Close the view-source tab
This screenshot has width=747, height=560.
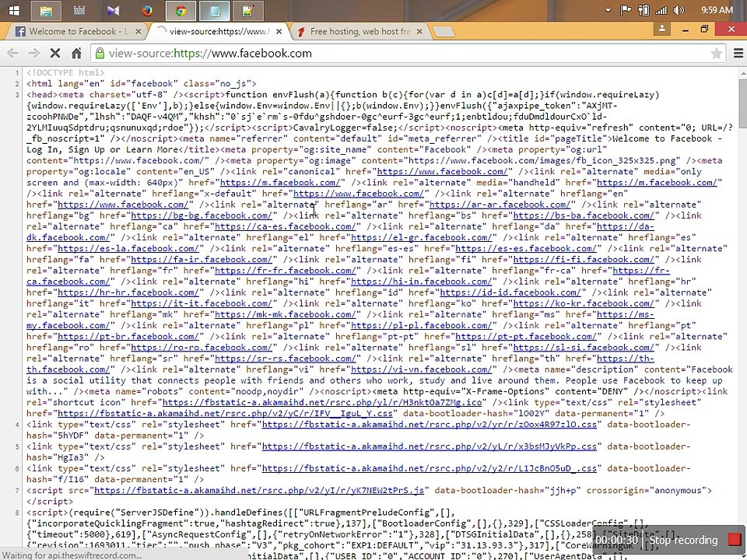(x=279, y=31)
